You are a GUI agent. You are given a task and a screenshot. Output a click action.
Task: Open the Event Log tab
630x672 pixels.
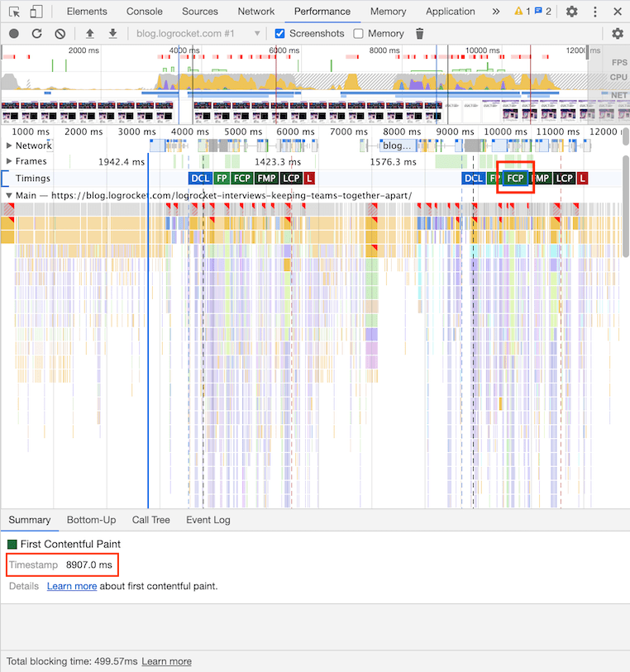tap(208, 520)
